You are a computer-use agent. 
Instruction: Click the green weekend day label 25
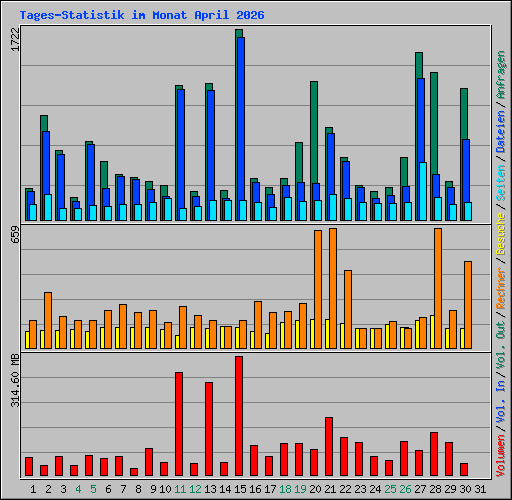pos(390,489)
